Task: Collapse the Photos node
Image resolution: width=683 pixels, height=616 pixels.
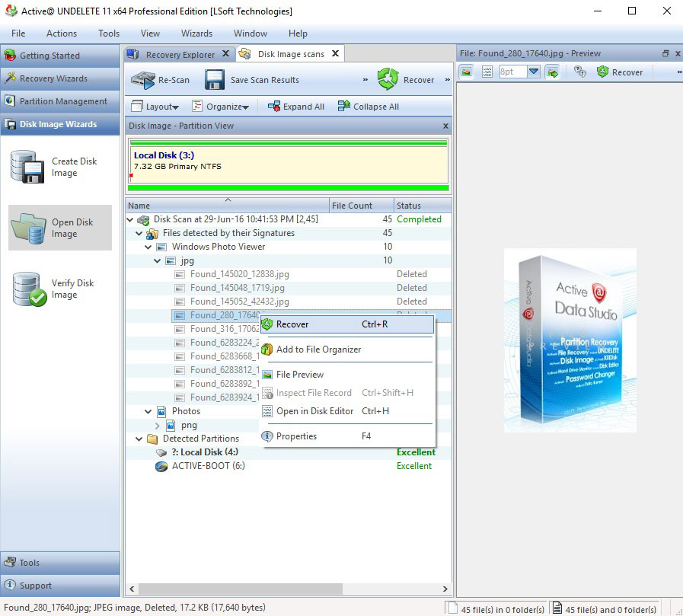Action: click(x=148, y=411)
